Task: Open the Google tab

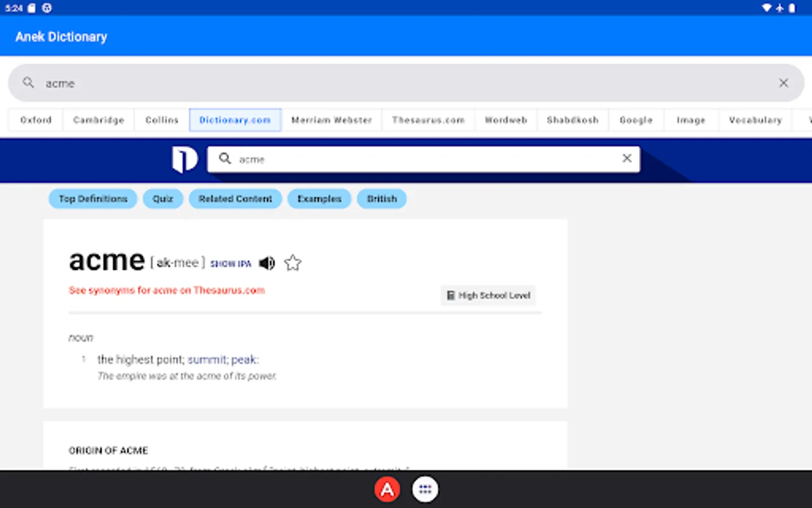Action: coord(636,120)
